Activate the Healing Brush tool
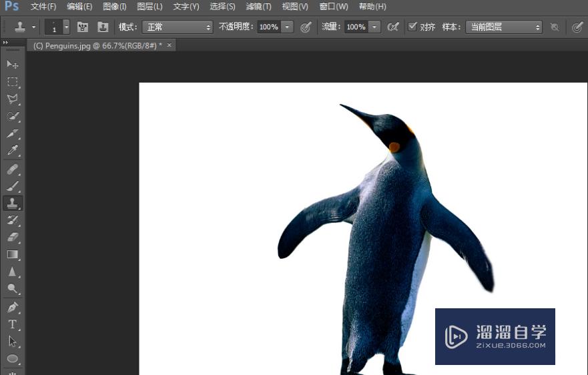 (x=13, y=169)
